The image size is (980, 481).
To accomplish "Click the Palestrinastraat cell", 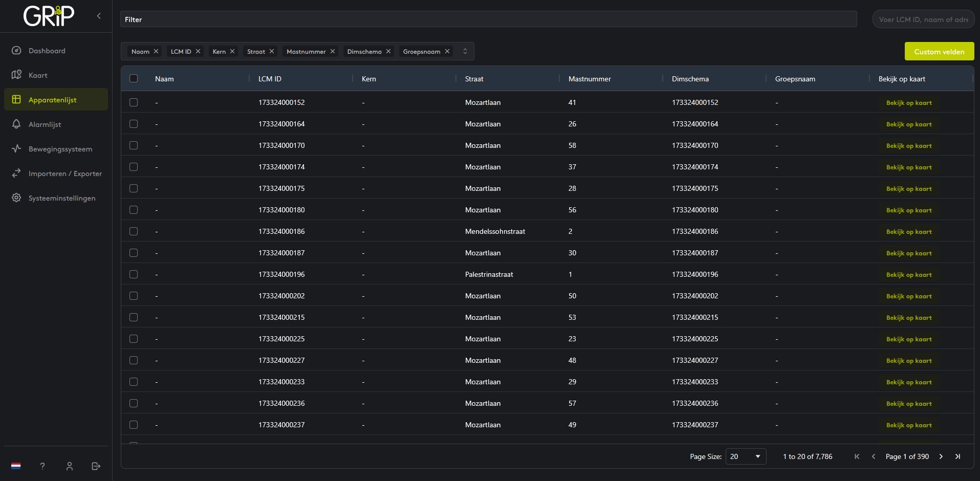I will (x=489, y=274).
